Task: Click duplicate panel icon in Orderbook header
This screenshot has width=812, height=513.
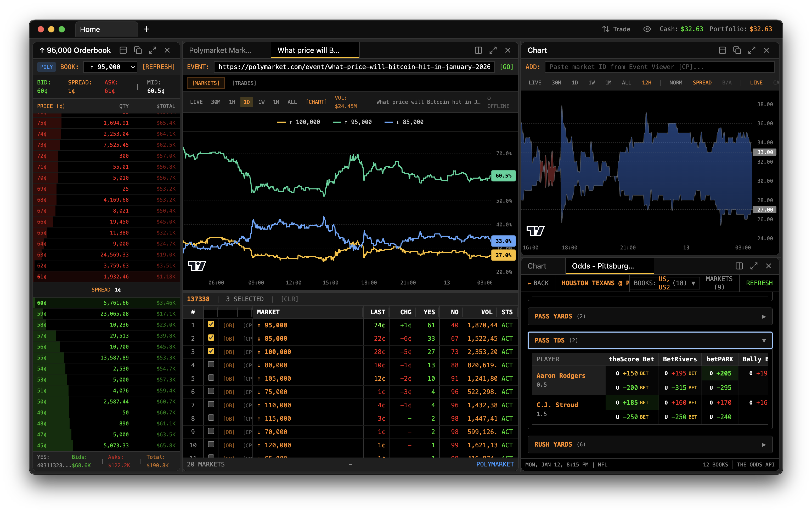Action: [138, 50]
